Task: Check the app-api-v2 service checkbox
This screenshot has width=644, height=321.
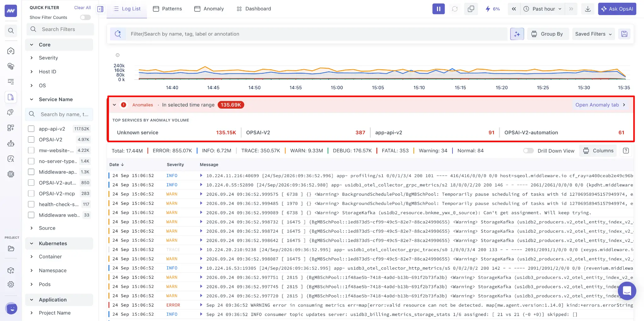Action: 31,129
